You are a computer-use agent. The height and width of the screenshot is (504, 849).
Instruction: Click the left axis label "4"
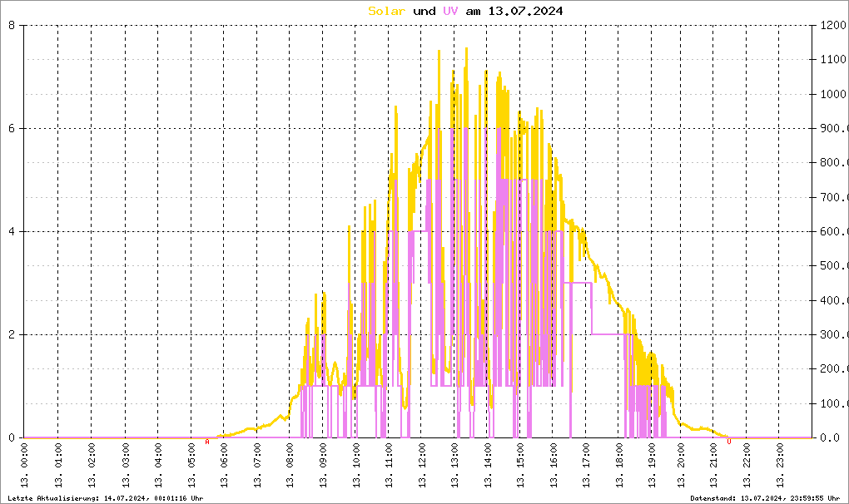(x=12, y=231)
